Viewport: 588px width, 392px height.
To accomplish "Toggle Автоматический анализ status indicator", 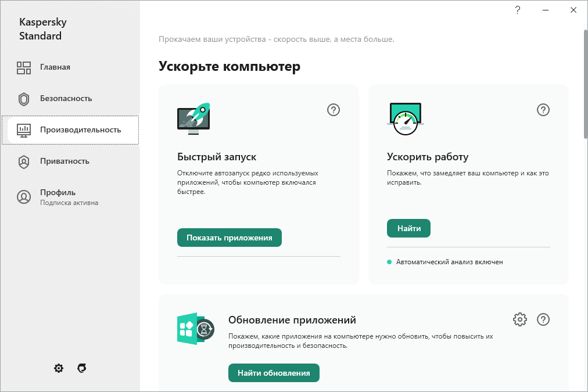I will pyautogui.click(x=389, y=262).
